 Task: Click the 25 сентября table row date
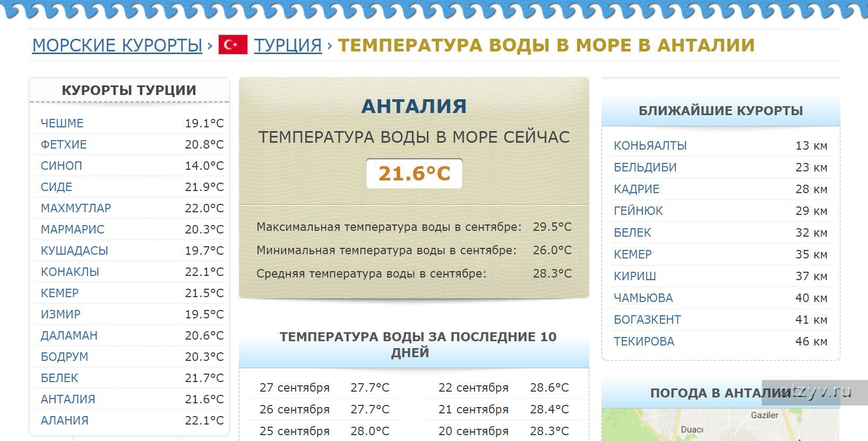(x=295, y=431)
